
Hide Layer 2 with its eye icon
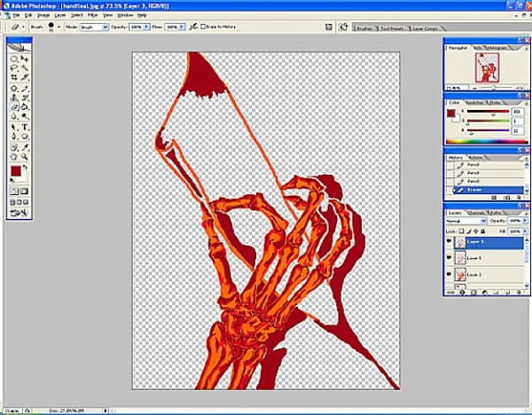[x=450, y=274]
